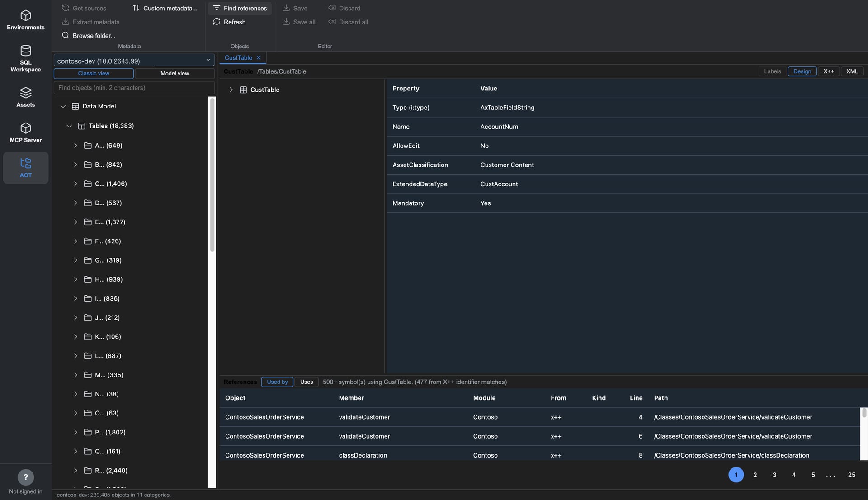Collapse the Data Model node
Screen dimensions: 868x500
[x=63, y=106]
